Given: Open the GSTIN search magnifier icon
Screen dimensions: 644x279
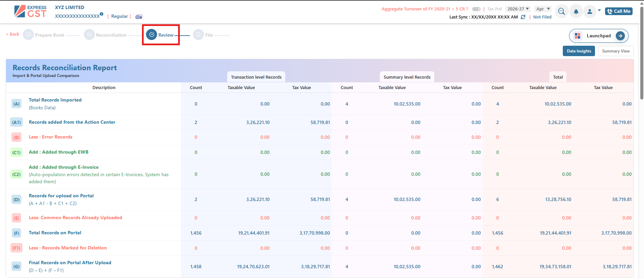Looking at the screenshot, I should 561,11.
